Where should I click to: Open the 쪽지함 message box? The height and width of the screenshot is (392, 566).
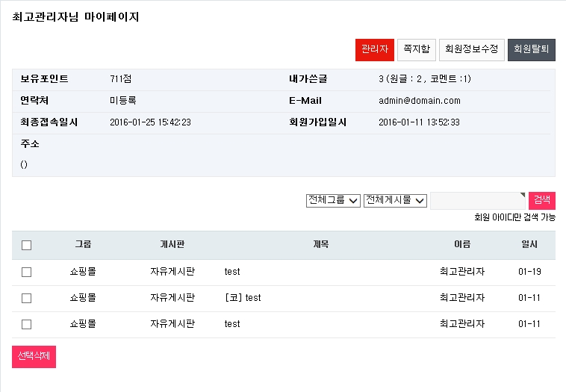click(x=416, y=49)
